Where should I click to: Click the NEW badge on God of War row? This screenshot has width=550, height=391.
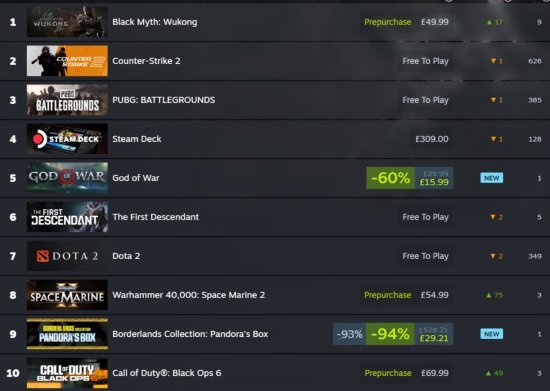tap(491, 178)
